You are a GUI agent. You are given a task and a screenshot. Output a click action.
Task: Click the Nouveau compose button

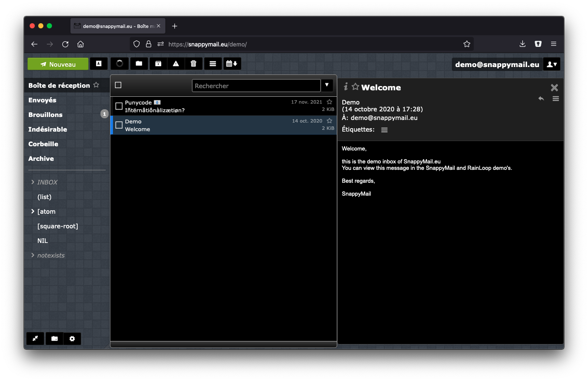(x=58, y=64)
